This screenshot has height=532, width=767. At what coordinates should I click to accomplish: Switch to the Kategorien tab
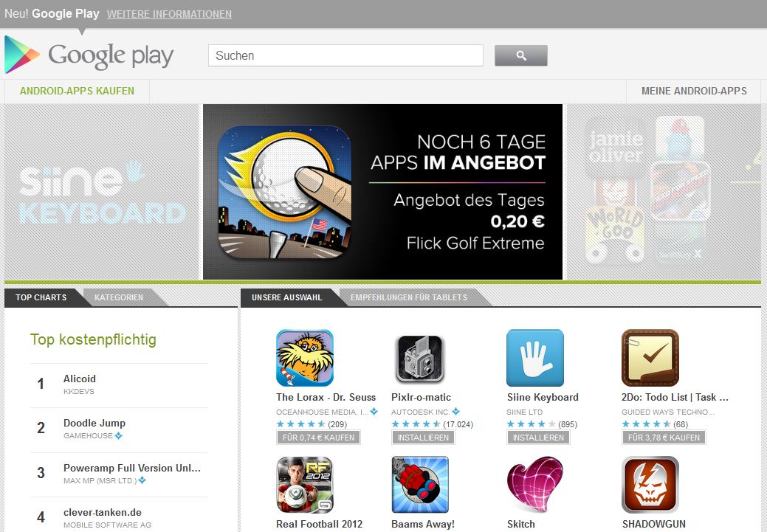pos(119,297)
